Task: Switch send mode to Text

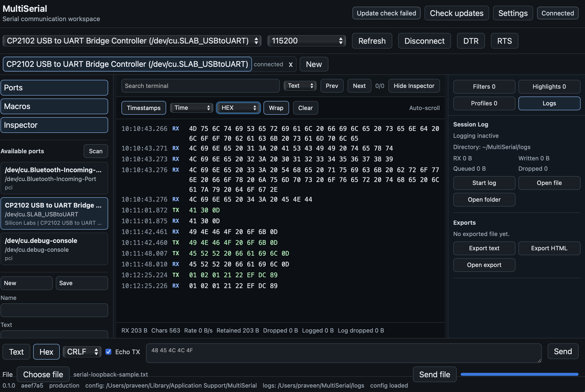Action: pos(16,352)
